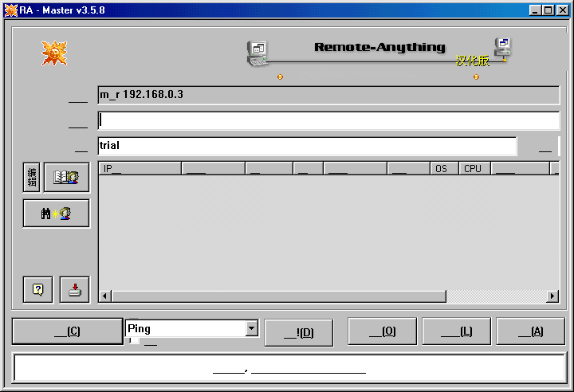574x392 pixels.
Task: Click the left computer icon in banner
Action: coord(257,53)
